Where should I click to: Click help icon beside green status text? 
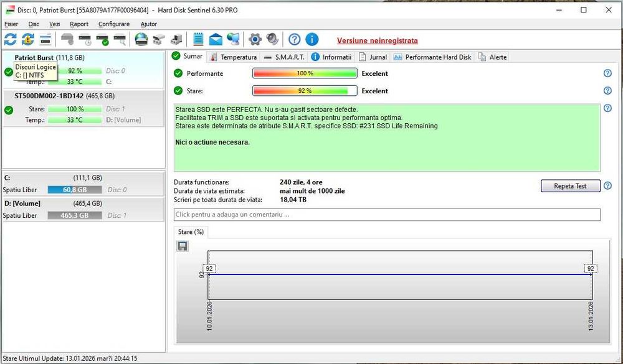[607, 108]
